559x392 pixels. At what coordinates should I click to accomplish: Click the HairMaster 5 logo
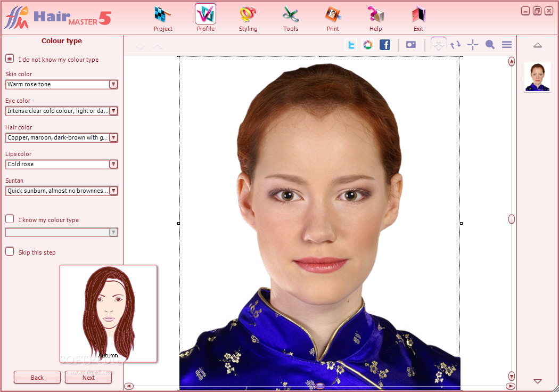pos(57,18)
